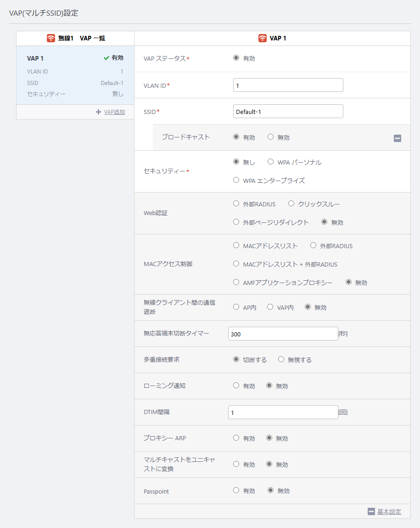Click the MACアクセス制御 label

click(x=168, y=264)
